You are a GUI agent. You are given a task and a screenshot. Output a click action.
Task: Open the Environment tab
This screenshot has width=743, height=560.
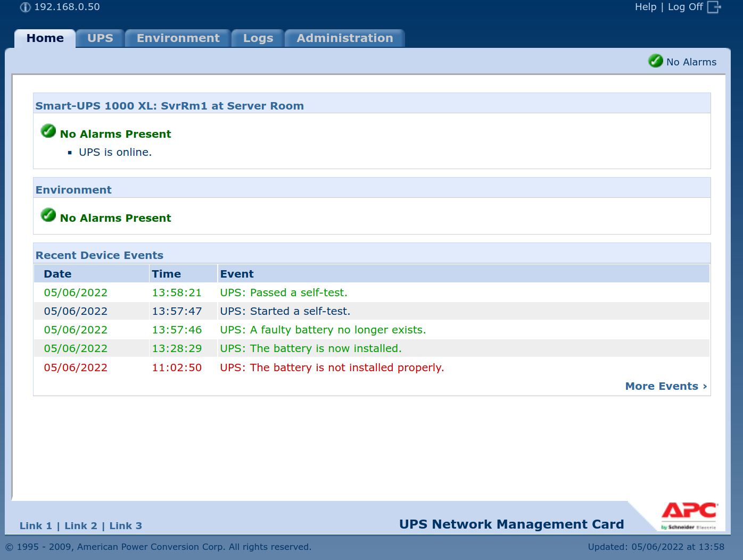tap(178, 38)
